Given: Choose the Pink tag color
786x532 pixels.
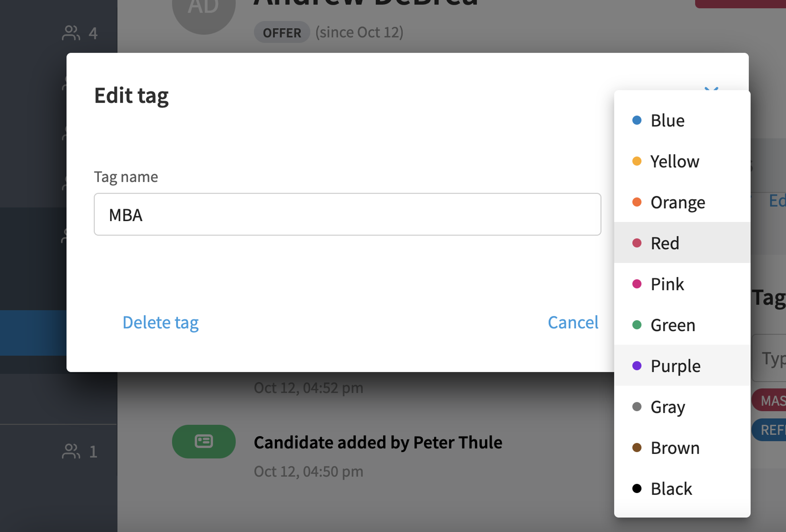Looking at the screenshot, I should click(x=682, y=284).
